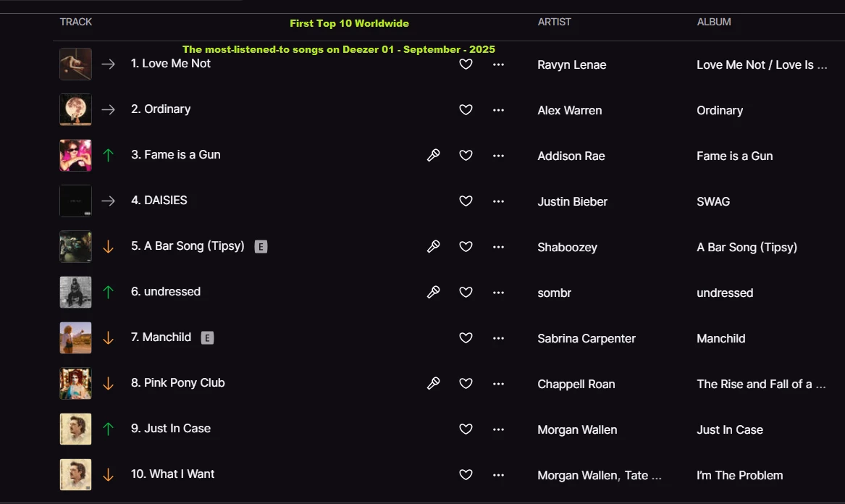The width and height of the screenshot is (845, 504).
Task: Show lyrics for A Bar Song (Tipsy)
Action: [433, 246]
